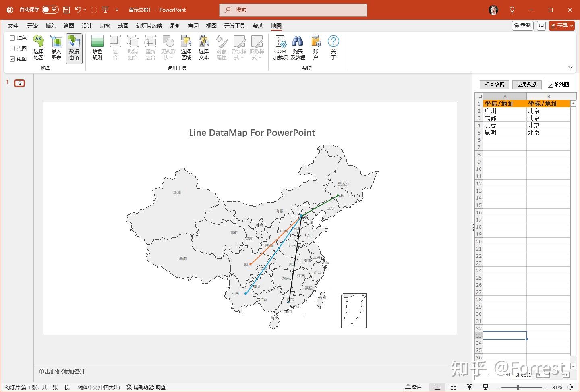Screen dimensions: 580x392
Task: Select the Sheet1 worksheet tab
Action: point(523,375)
